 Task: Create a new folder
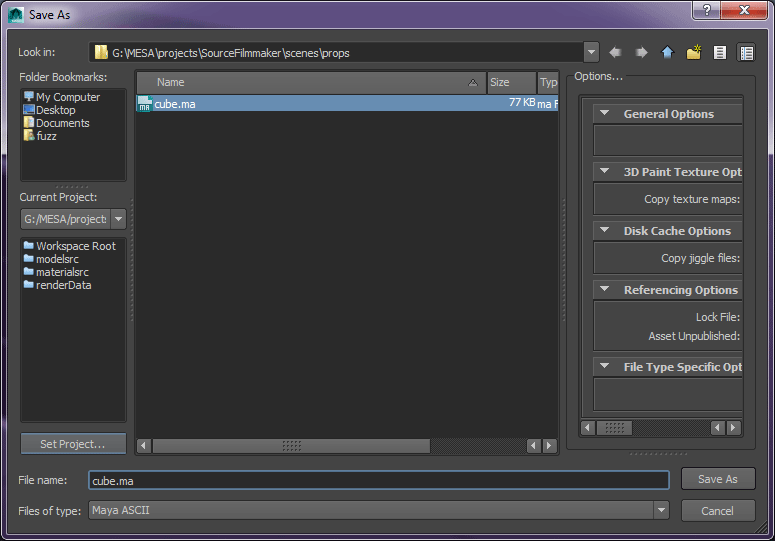694,52
